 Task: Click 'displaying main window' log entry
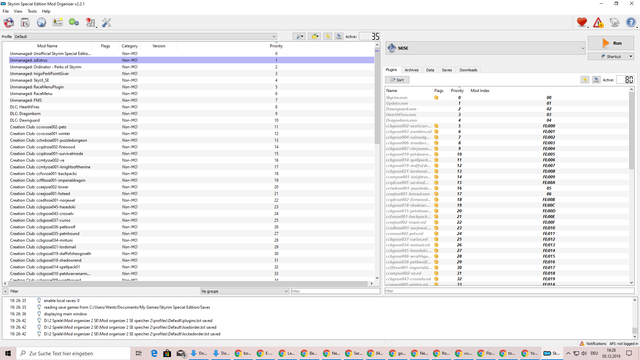coord(65,314)
